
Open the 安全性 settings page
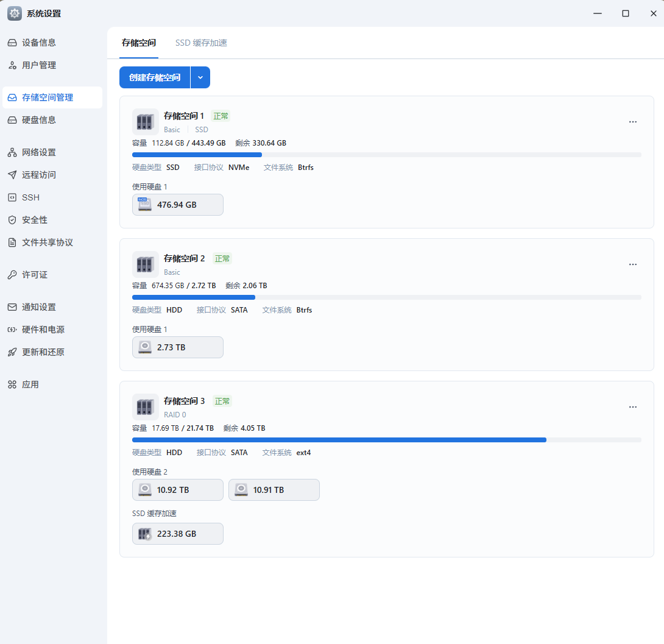tap(34, 220)
